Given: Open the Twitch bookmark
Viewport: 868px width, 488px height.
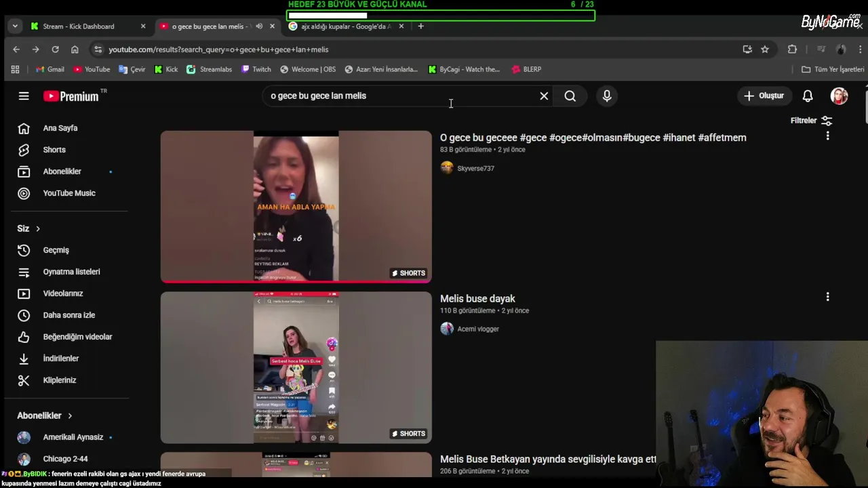Looking at the screenshot, I should 256,69.
